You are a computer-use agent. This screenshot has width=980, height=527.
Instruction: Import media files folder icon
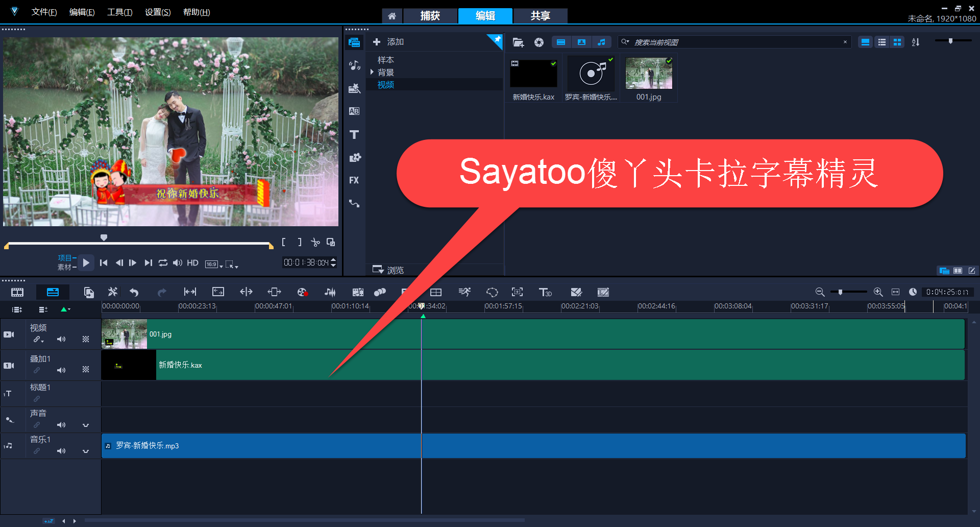point(518,42)
